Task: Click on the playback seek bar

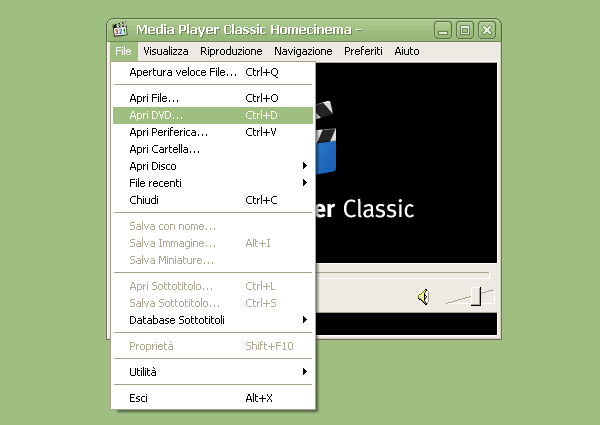Action: pos(402,273)
